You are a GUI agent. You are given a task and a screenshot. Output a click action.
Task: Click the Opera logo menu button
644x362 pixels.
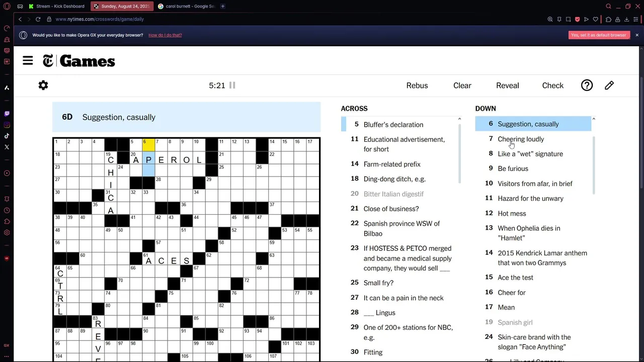[7, 6]
